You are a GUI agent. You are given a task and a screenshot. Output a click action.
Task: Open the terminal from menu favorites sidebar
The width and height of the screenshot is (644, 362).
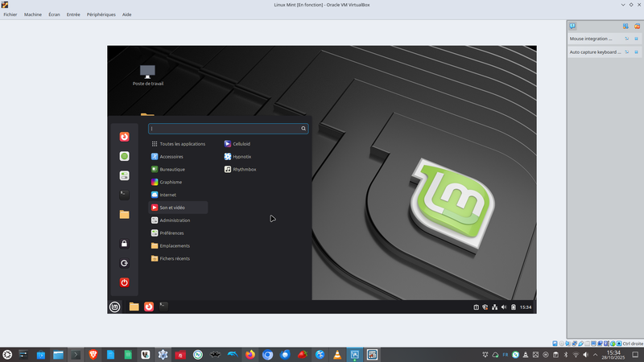tap(125, 195)
